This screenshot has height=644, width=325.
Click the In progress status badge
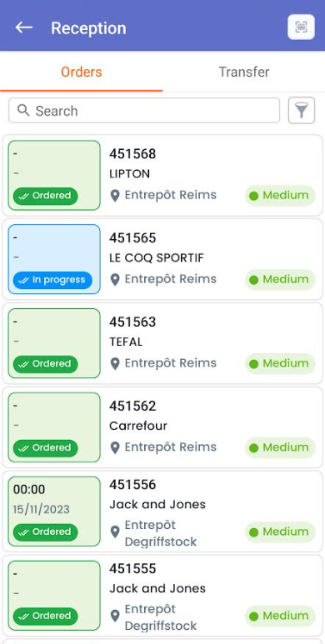52,280
